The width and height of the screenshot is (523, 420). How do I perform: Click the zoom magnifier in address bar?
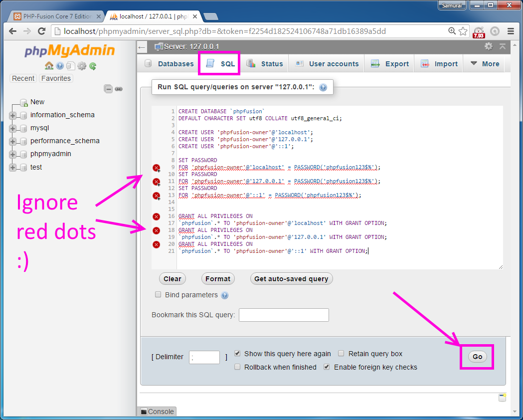click(452, 31)
